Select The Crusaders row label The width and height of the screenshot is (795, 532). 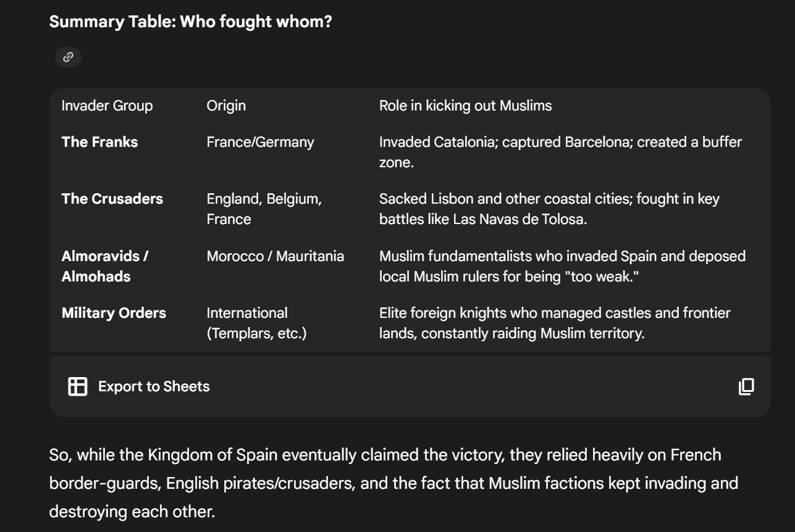click(x=112, y=199)
